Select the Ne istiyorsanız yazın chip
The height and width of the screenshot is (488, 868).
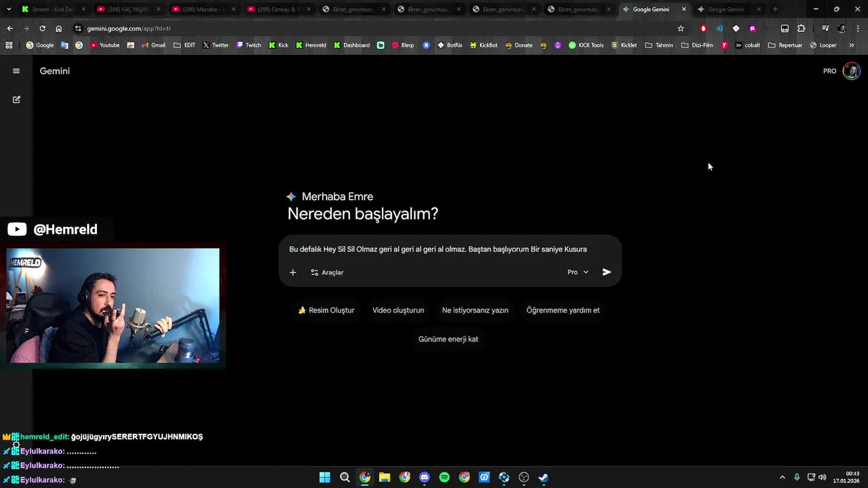pos(475,310)
